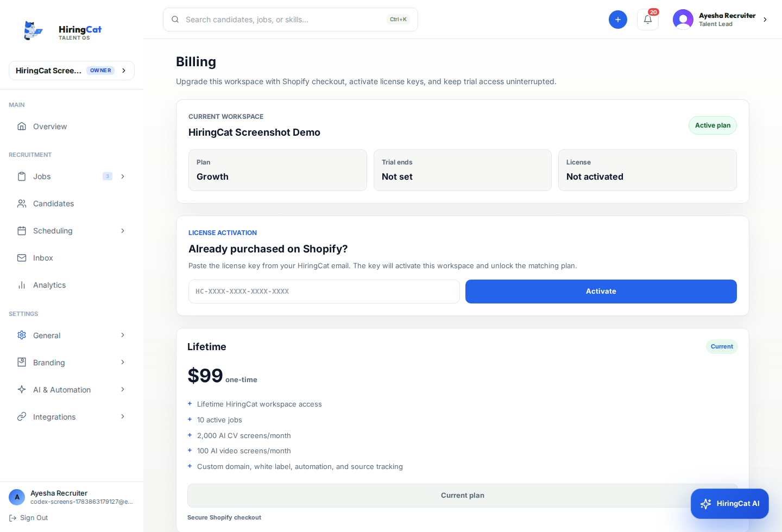Expand the Integrations chevron

pos(123,416)
